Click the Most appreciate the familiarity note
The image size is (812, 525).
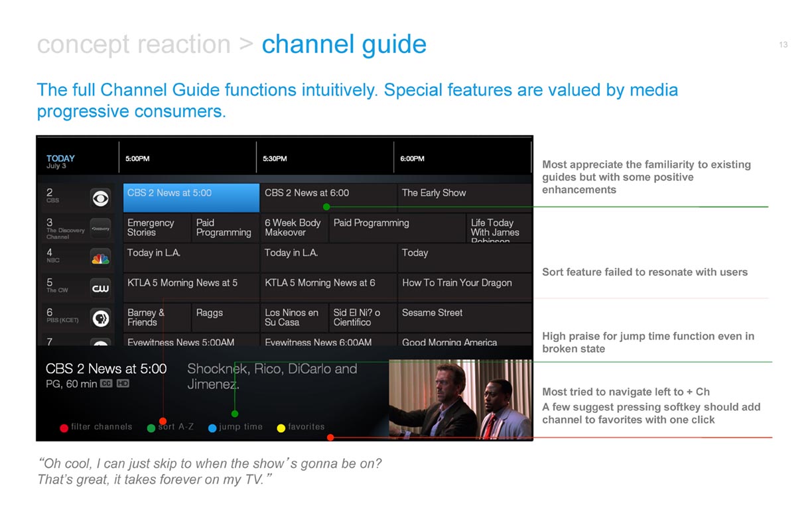[x=646, y=177]
